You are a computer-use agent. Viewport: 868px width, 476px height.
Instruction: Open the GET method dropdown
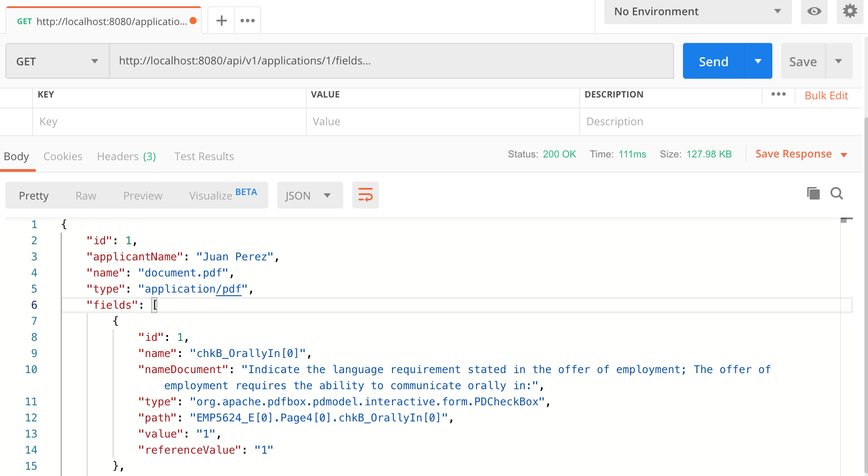coord(57,61)
